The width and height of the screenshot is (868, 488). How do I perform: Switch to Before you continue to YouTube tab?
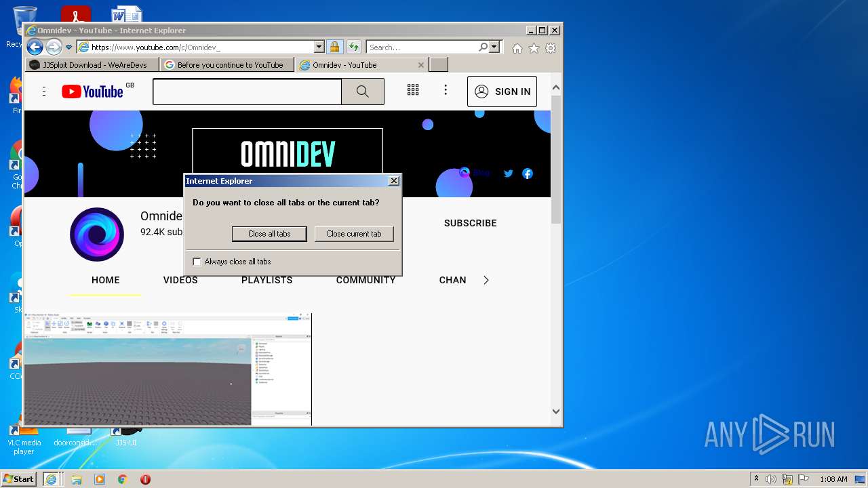coord(227,65)
